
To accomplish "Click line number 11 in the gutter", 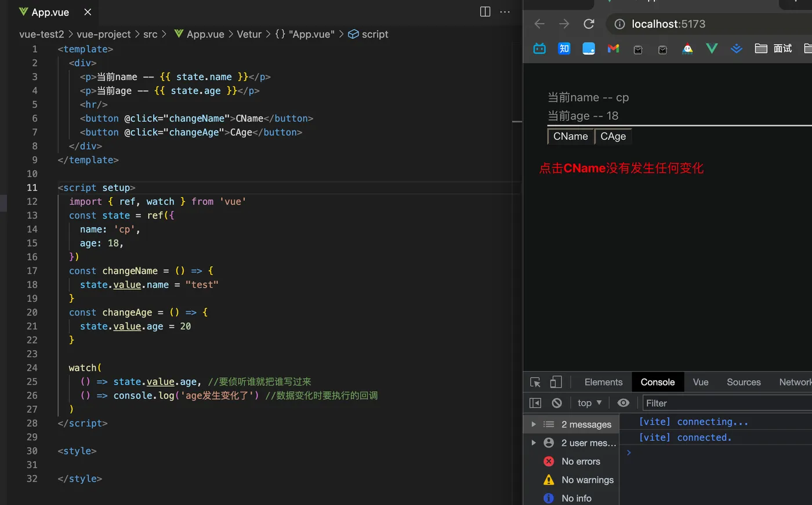I will pos(32,187).
